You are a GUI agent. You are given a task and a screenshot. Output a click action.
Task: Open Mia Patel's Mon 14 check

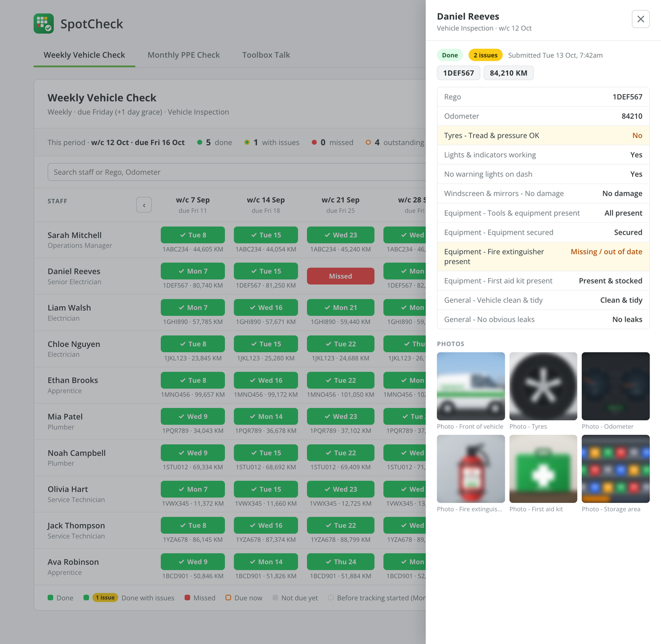[266, 416]
